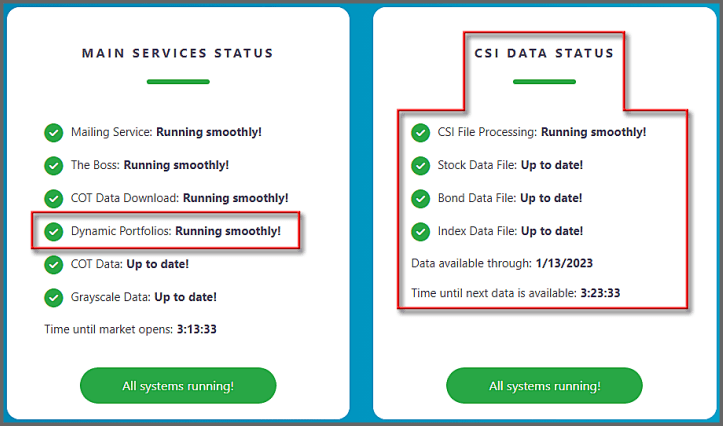This screenshot has height=426, width=723.
Task: Click the Time until market opens countdown
Action: tap(197, 329)
